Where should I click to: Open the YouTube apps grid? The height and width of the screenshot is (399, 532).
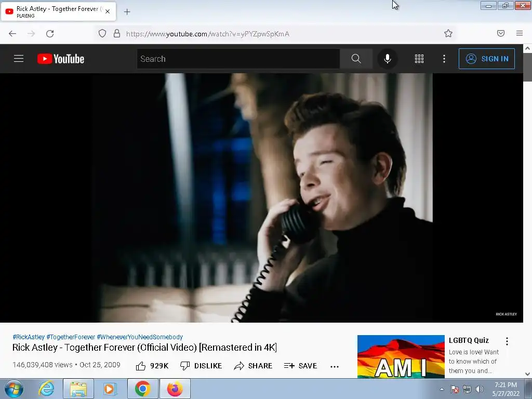[x=419, y=59]
